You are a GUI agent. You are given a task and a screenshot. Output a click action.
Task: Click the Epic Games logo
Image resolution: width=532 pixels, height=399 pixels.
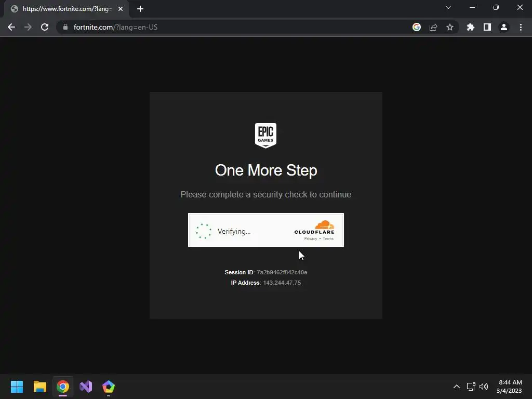[265, 136]
